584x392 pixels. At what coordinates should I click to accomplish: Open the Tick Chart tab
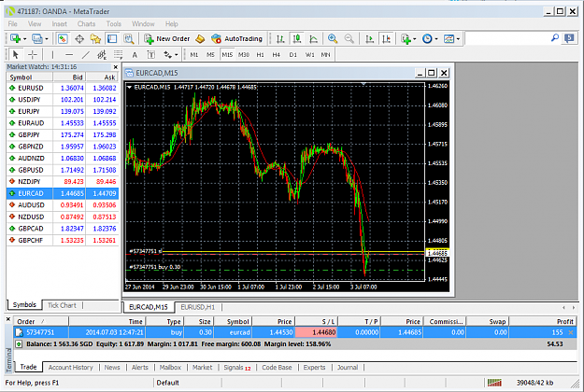[x=62, y=305]
